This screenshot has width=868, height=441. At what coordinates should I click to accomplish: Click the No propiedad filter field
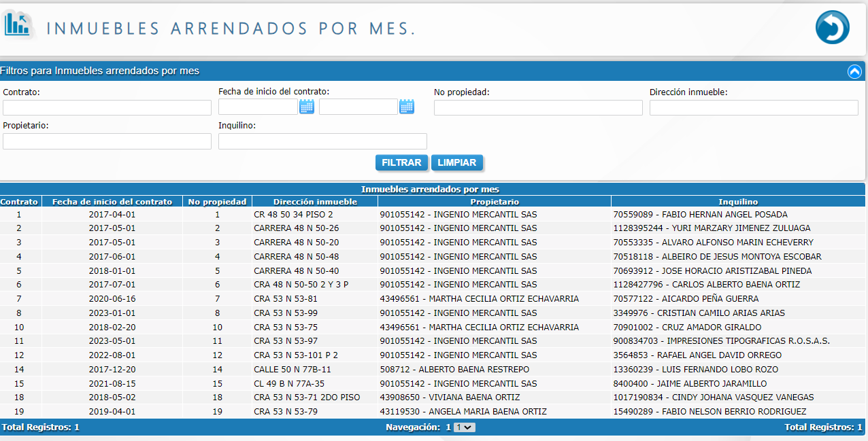(x=538, y=107)
